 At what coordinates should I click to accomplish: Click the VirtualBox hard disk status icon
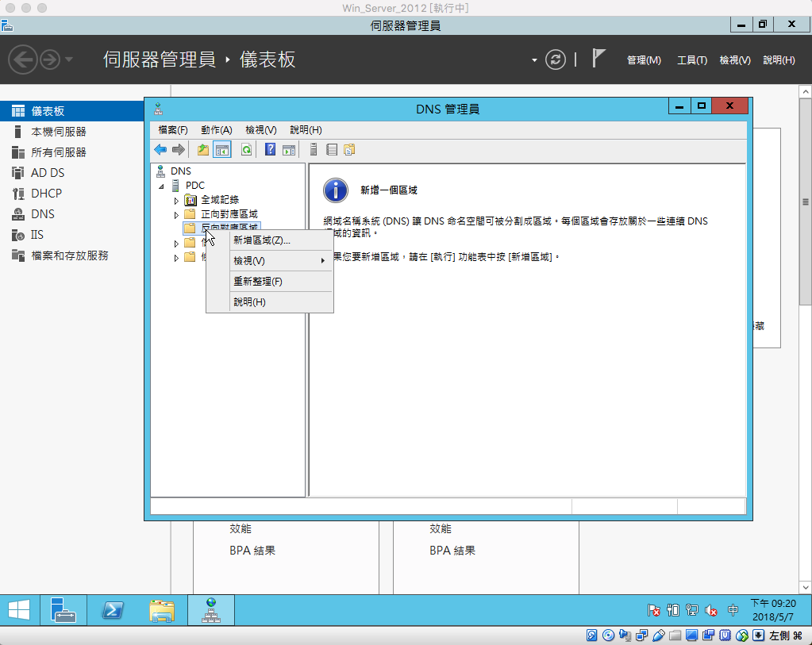coord(591,635)
